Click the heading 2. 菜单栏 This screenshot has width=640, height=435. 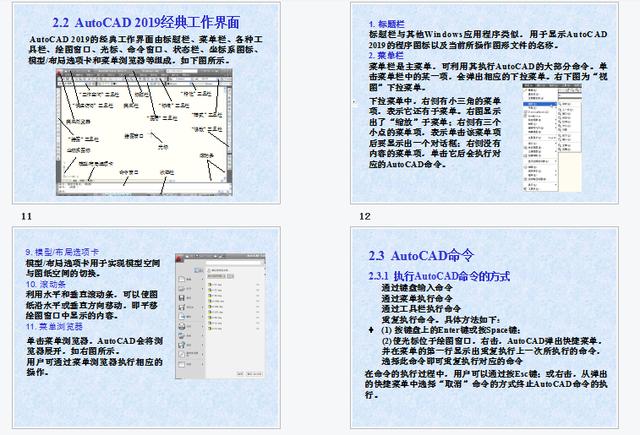386,55
